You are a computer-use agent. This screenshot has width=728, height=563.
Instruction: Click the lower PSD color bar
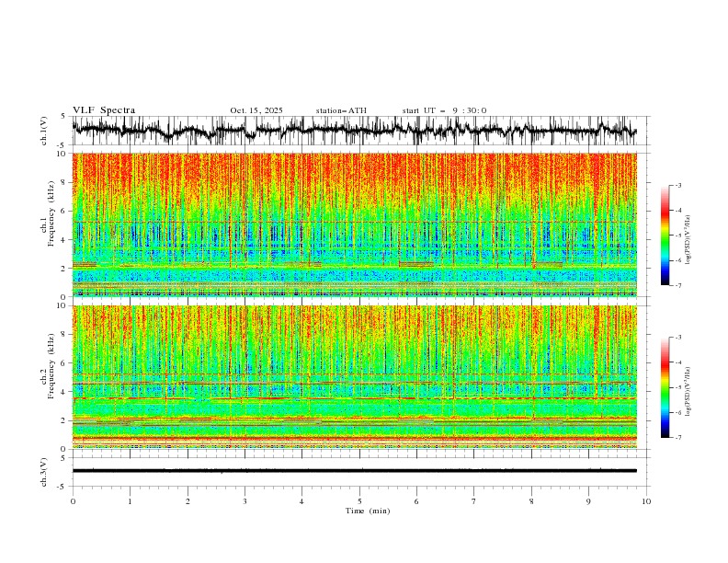665,387
